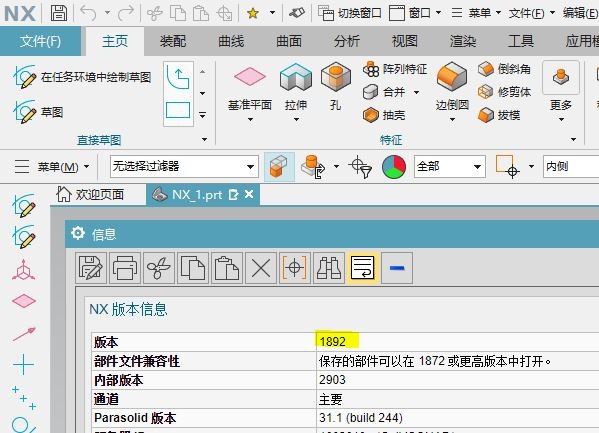Click 倒斜角 chamfer feature
Screen dimensions: 599x433
point(504,69)
